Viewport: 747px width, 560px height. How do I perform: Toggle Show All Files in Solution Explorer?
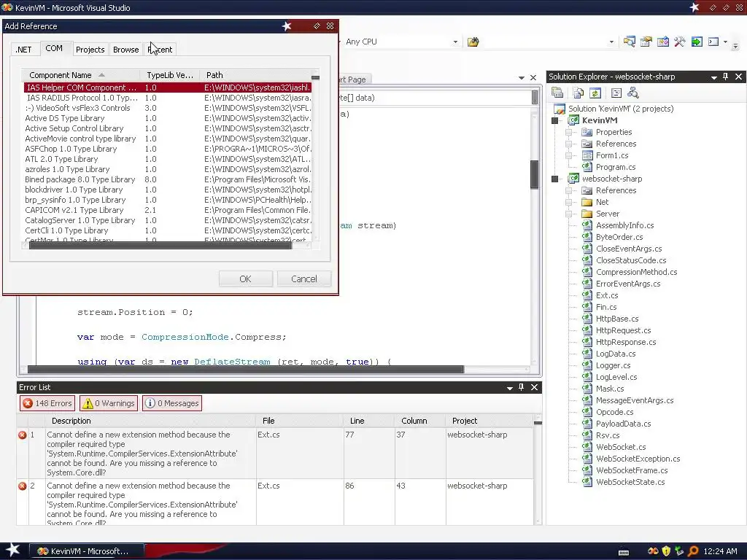(x=578, y=93)
